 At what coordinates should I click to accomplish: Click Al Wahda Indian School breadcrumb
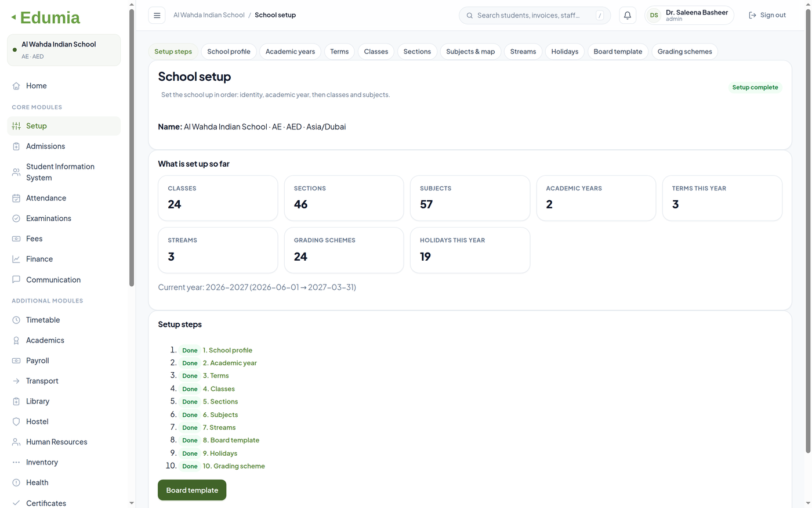[x=209, y=15]
